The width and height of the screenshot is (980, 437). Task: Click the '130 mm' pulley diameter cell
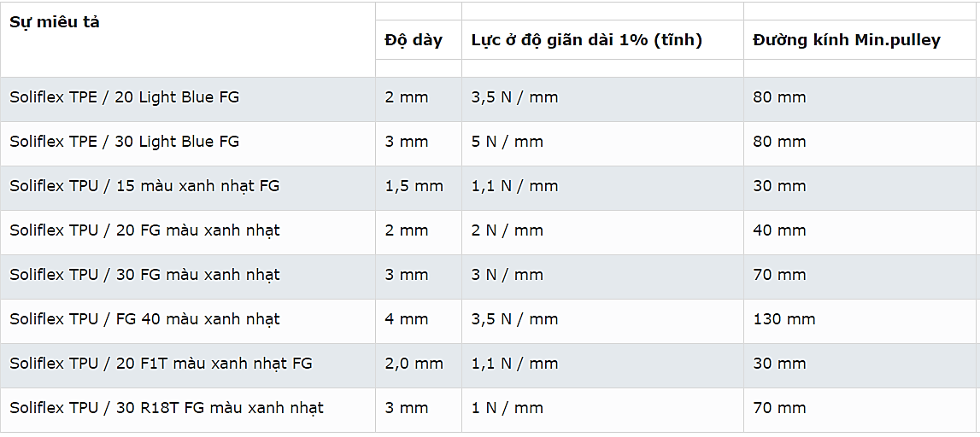783,319
